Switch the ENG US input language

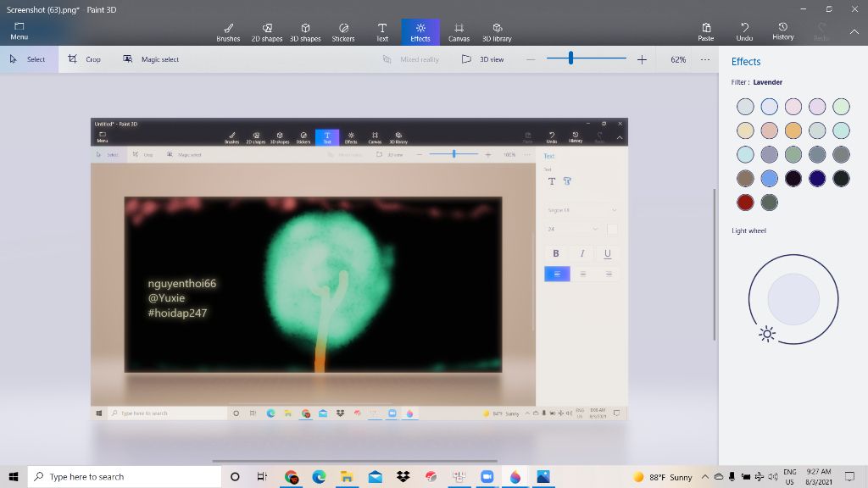click(790, 476)
